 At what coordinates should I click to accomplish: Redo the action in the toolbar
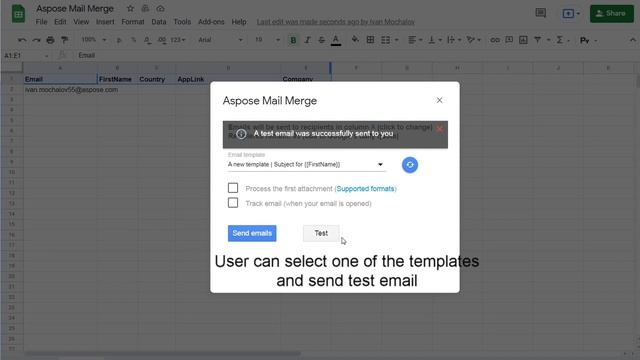(x=36, y=40)
